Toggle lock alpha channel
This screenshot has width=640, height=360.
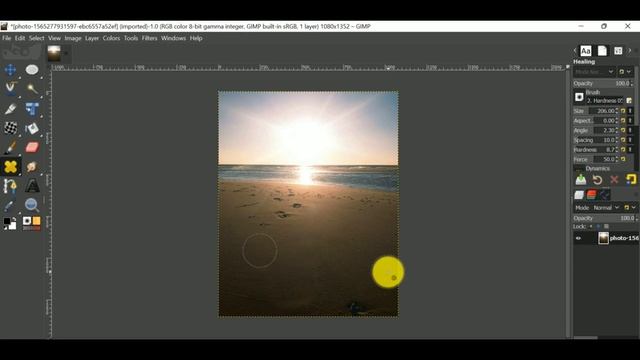click(x=607, y=227)
